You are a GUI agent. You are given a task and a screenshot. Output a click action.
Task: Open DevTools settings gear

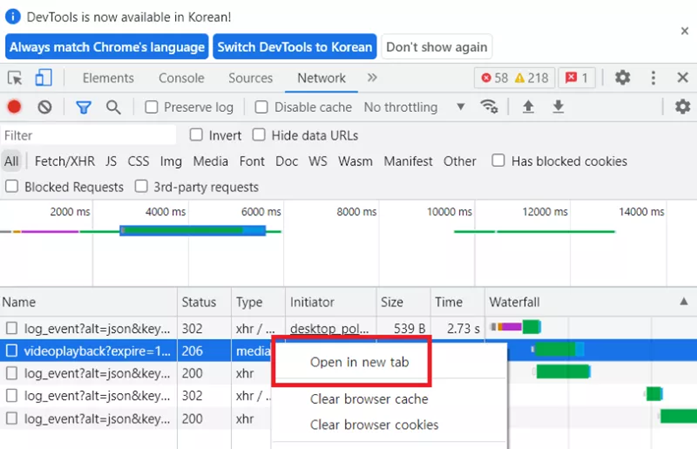click(622, 78)
